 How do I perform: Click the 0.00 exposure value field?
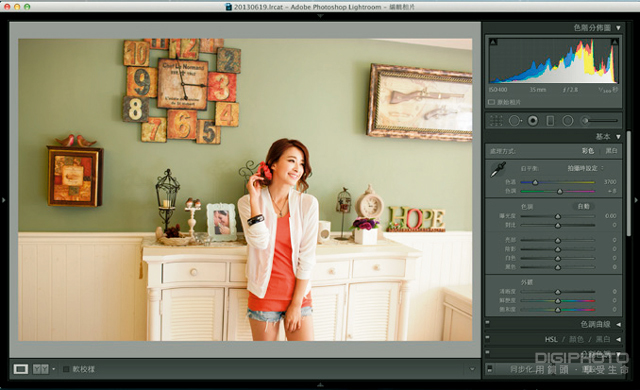click(611, 216)
